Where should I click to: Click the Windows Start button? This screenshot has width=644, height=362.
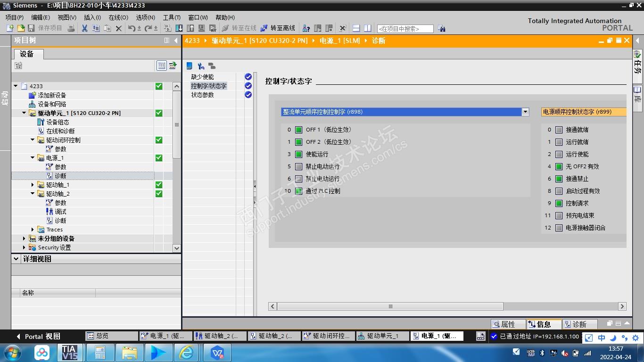tap(12, 352)
